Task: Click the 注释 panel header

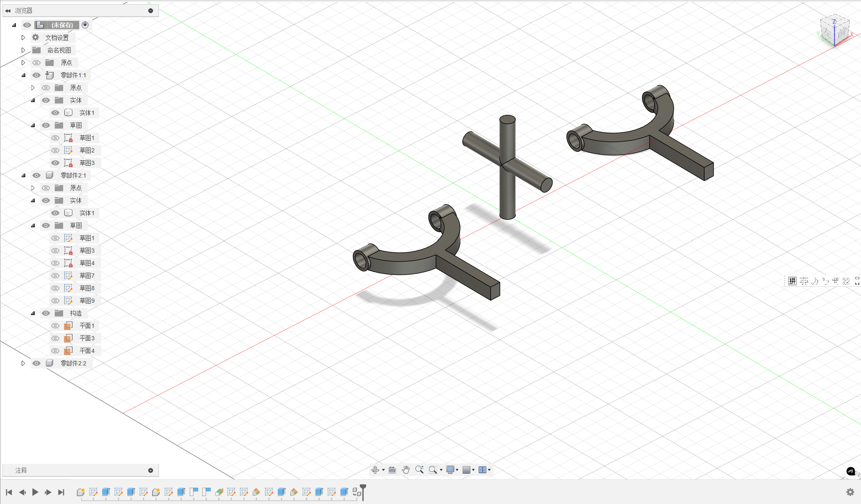Action: pyautogui.click(x=80, y=470)
